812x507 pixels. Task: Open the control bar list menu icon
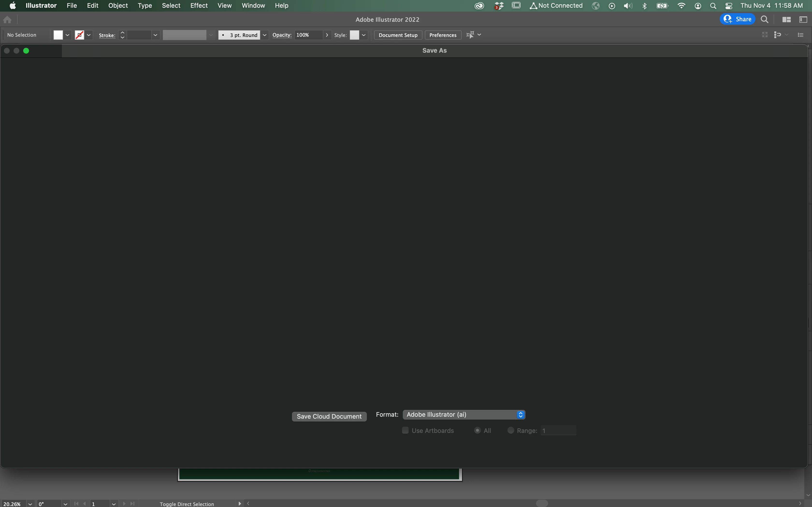tap(801, 35)
